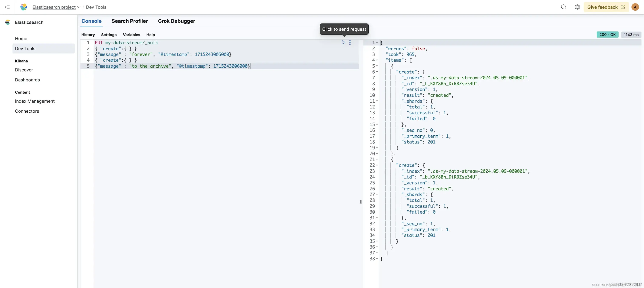Image resolution: width=644 pixels, height=288 pixels.
Task: Click the panel resize divider handle
Action: [x=361, y=202]
